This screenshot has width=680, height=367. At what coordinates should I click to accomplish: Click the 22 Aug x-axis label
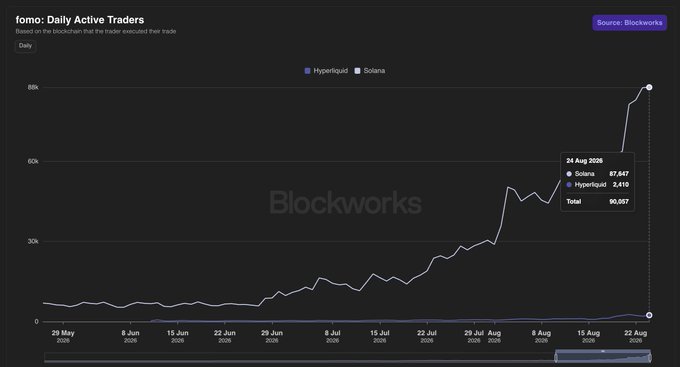click(635, 336)
